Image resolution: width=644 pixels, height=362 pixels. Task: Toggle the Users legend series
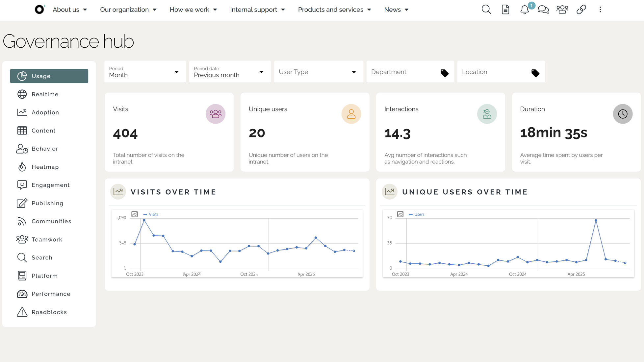click(x=416, y=214)
